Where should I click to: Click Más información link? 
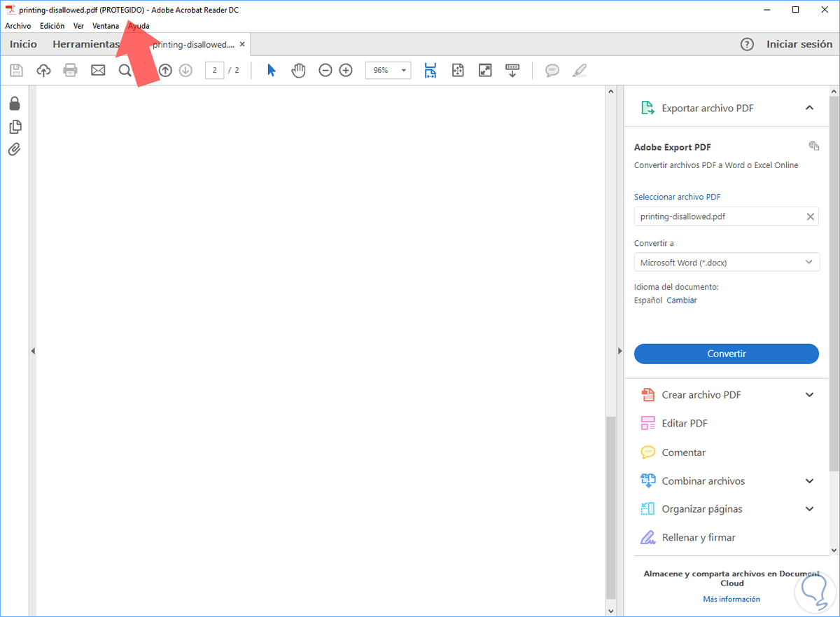731,599
